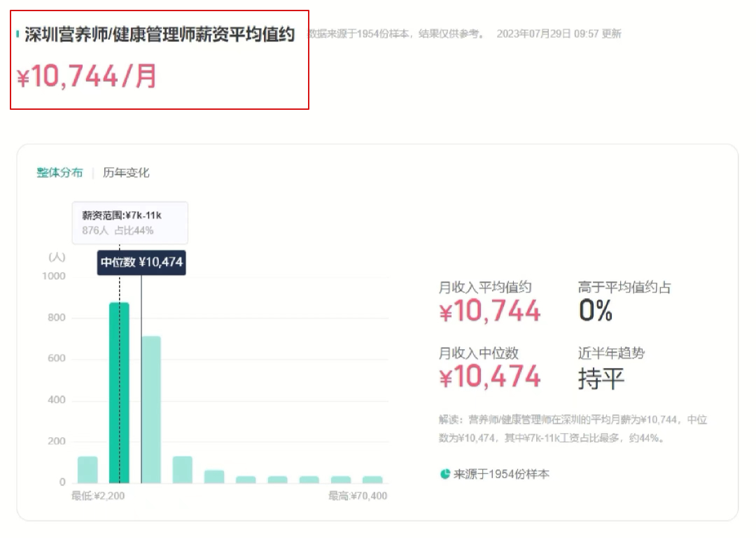Screen dimensions: 756x538
Task: Click the 持平 value under 近半年趋势
Action: click(x=601, y=378)
